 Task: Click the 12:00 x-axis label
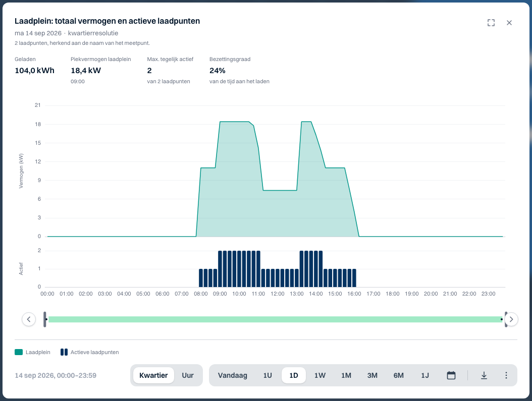278,294
